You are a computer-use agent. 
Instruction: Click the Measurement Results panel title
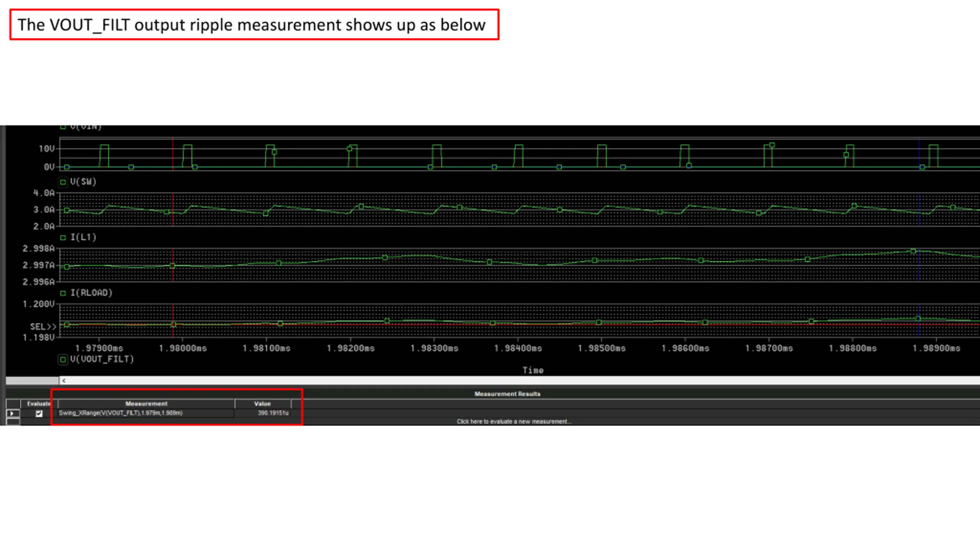coord(507,394)
